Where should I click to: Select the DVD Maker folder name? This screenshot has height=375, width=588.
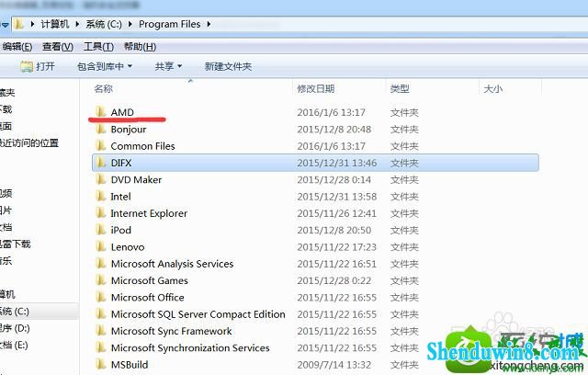point(137,179)
